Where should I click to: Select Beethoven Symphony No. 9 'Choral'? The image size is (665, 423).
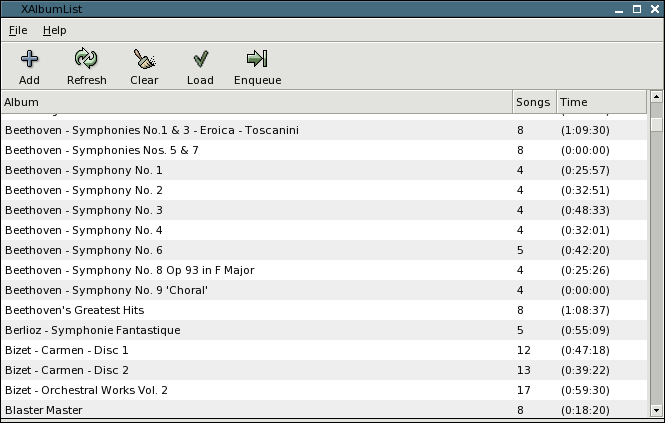click(x=106, y=290)
